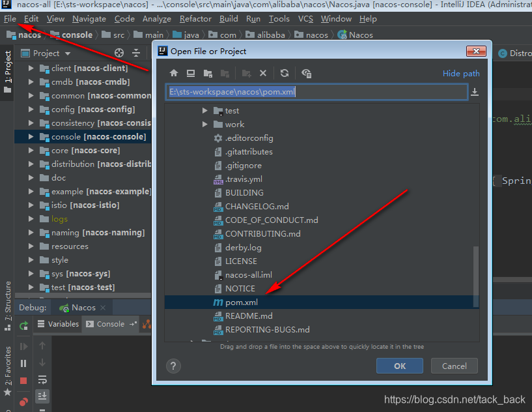Expand the test folder in dialog tree
The image size is (532, 412).
pos(204,110)
